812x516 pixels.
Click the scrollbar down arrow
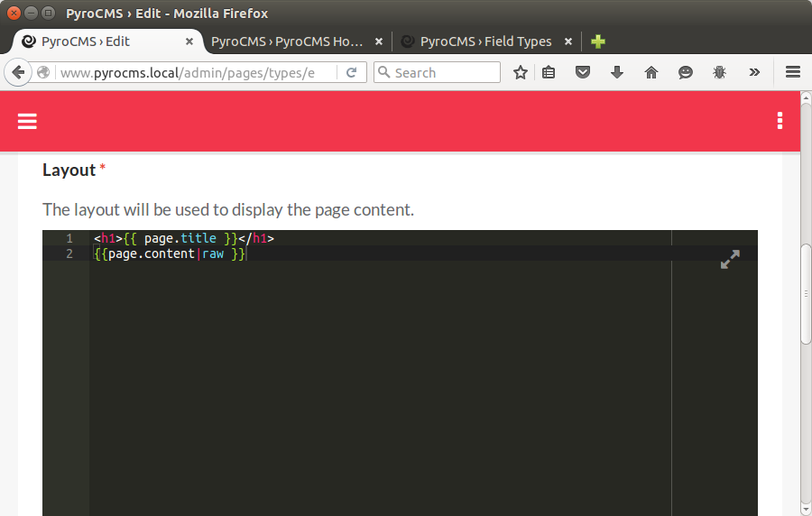click(806, 511)
